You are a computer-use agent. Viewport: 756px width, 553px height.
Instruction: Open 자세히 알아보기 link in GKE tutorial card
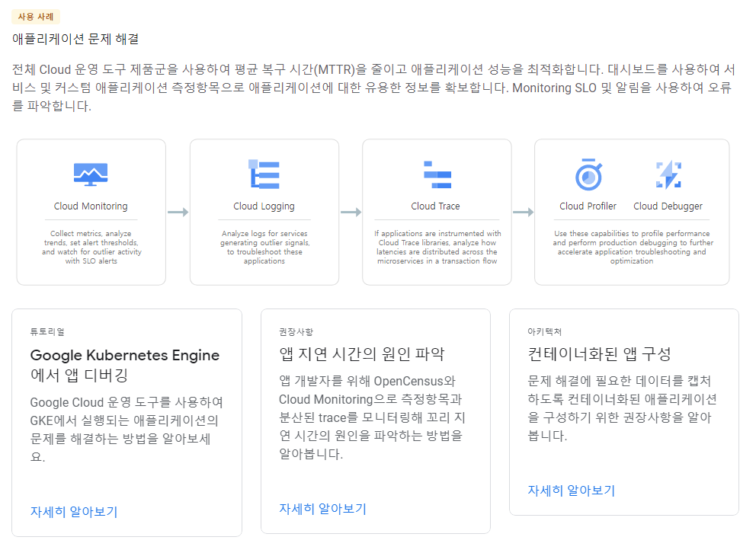(74, 512)
